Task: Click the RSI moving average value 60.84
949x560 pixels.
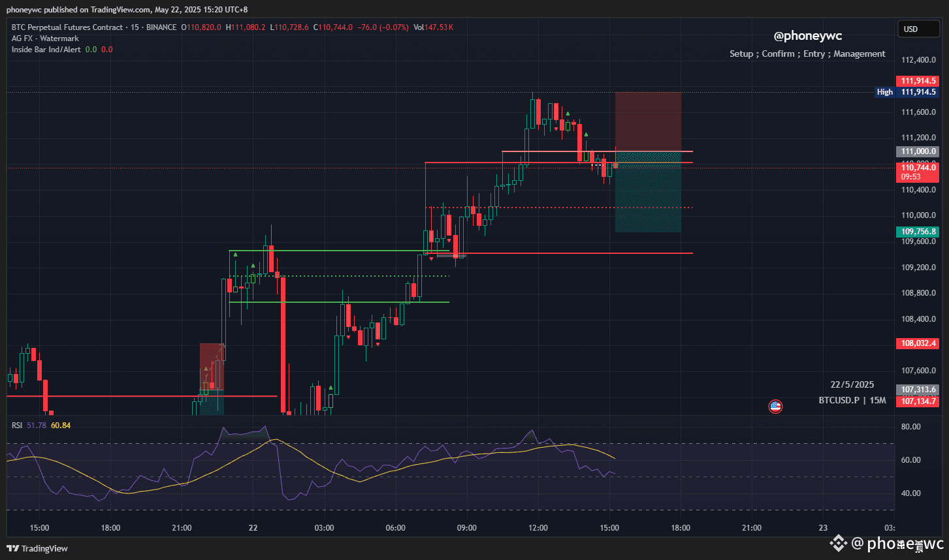Action: point(61,426)
